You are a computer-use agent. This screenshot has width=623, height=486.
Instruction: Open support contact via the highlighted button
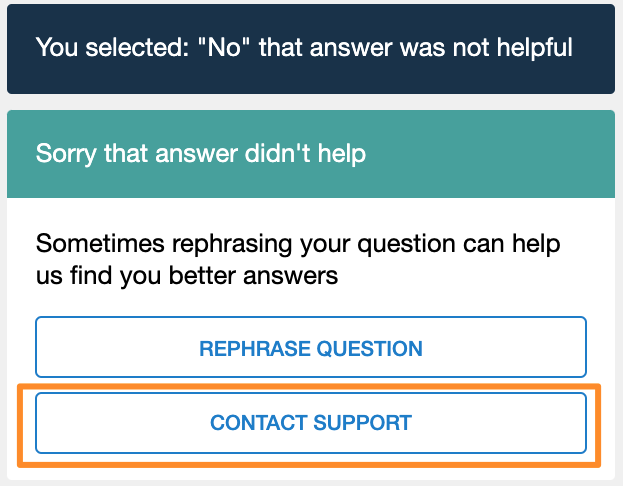coord(311,423)
